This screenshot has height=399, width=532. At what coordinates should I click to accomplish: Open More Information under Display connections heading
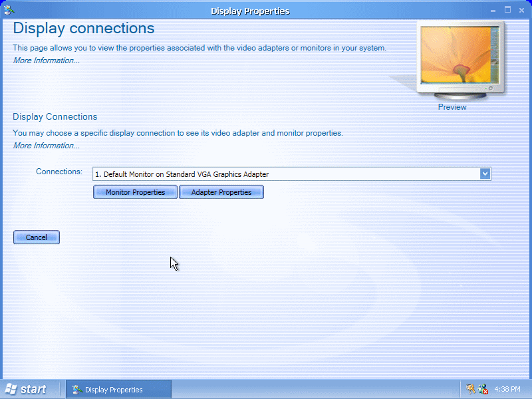pyautogui.click(x=46, y=61)
